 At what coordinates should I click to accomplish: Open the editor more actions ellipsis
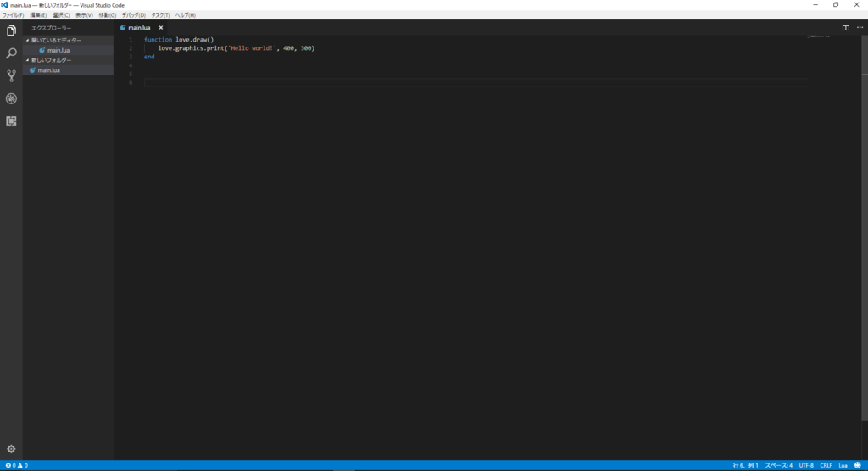pos(860,28)
